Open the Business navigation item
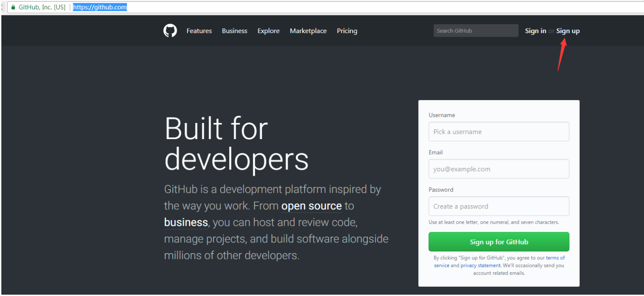Viewport: 644px width, 296px height. (x=235, y=31)
